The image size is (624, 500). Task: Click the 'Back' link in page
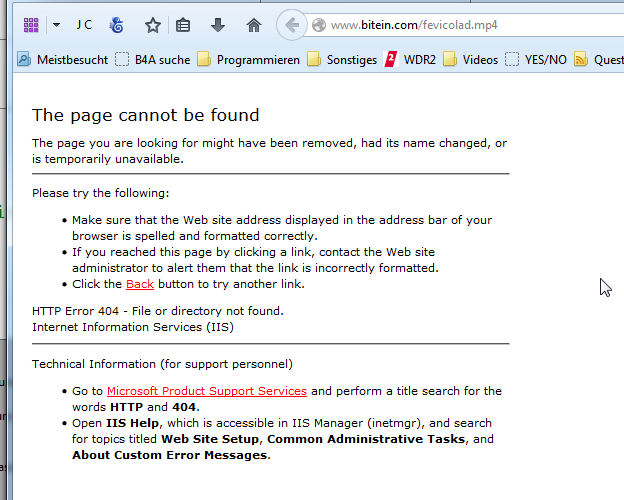[x=140, y=284]
